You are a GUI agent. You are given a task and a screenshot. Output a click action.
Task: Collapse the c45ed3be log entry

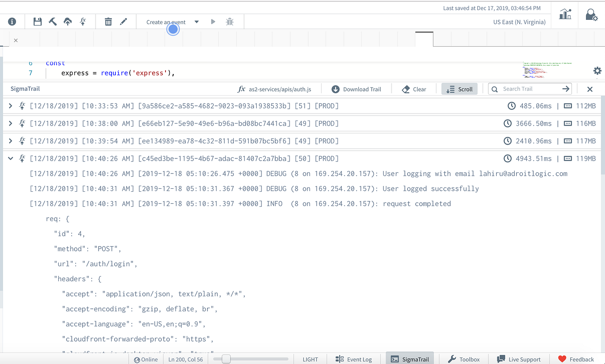pyautogui.click(x=10, y=158)
